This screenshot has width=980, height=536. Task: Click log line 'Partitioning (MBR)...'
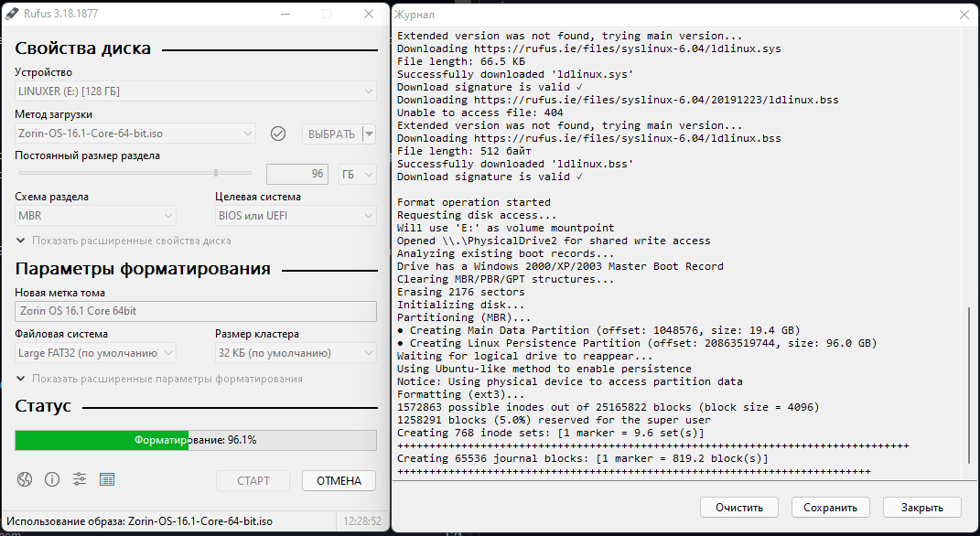pyautogui.click(x=464, y=317)
